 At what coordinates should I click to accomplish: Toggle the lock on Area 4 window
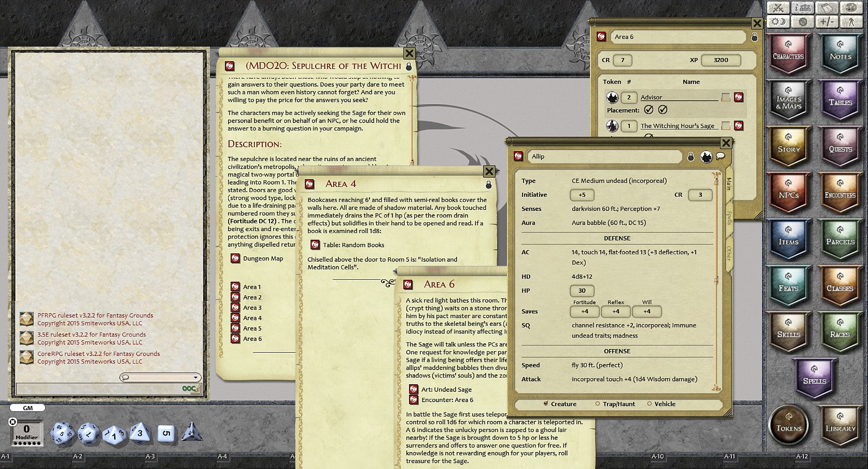point(489,185)
